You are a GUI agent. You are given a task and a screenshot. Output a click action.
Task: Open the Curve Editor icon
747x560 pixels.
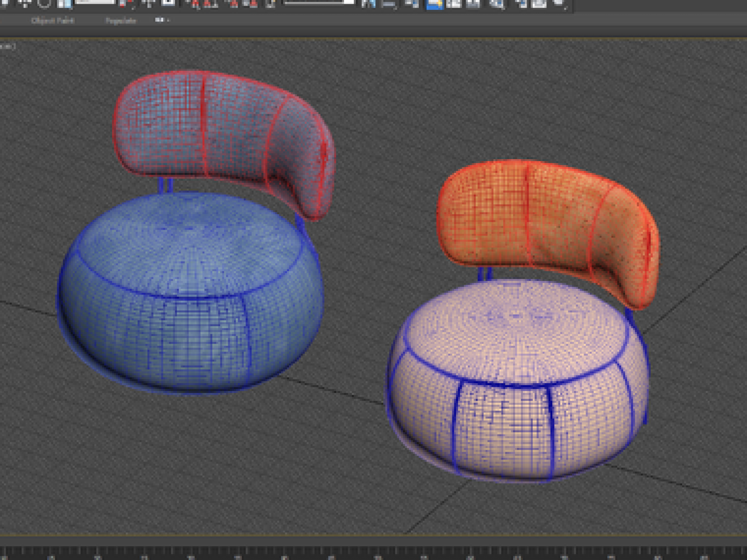(453, 4)
